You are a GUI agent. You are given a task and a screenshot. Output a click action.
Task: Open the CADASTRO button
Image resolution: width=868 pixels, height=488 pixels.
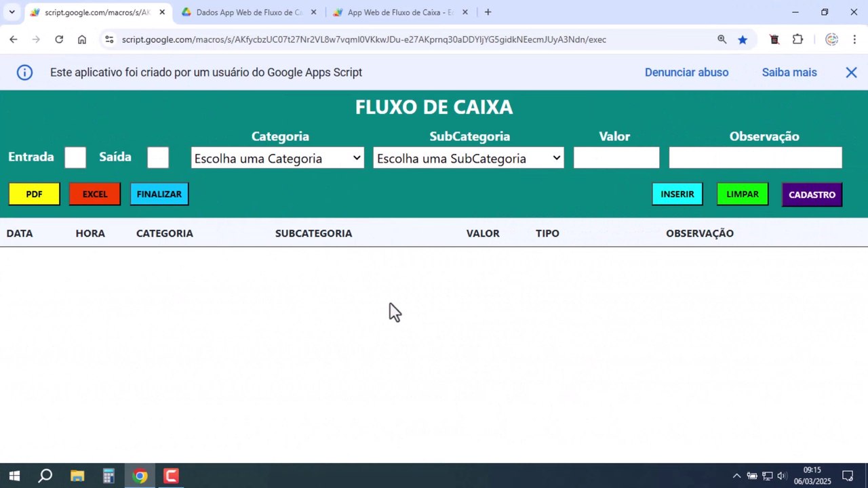click(x=812, y=195)
